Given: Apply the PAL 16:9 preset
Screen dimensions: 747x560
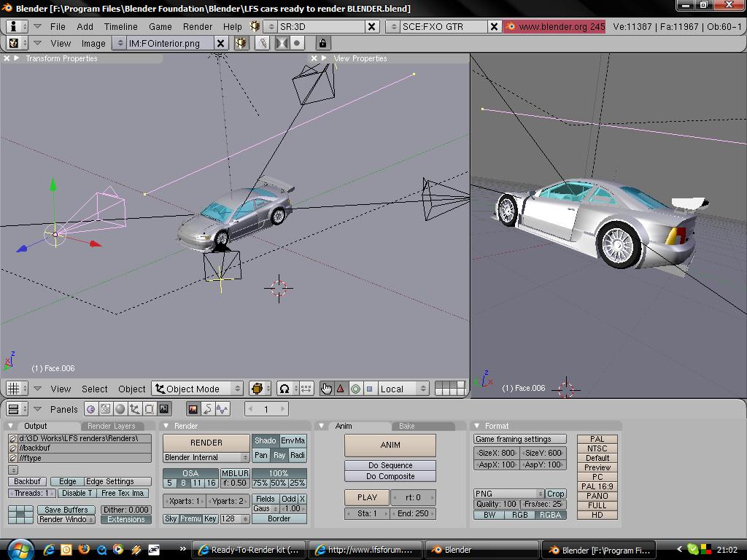Looking at the screenshot, I should coord(597,486).
